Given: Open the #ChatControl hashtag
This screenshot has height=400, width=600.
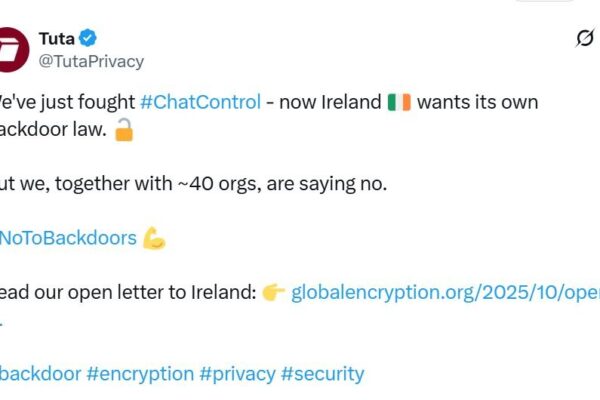Looking at the screenshot, I should 200,102.
